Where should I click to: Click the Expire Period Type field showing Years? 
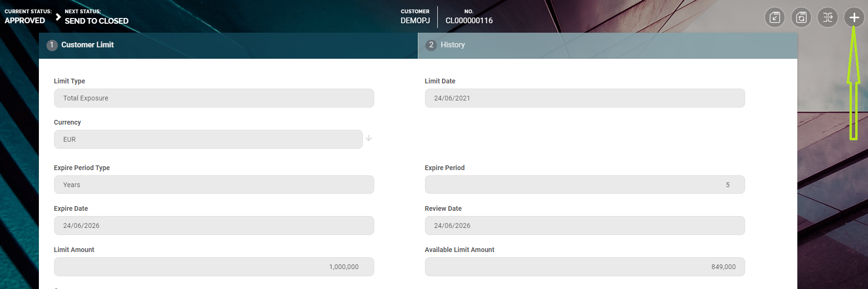tap(213, 185)
